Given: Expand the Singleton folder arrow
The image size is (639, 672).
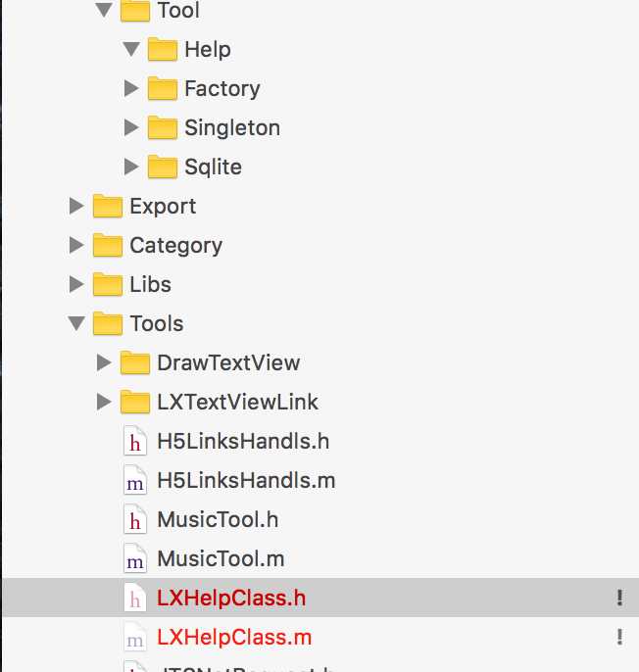Looking at the screenshot, I should (x=131, y=127).
